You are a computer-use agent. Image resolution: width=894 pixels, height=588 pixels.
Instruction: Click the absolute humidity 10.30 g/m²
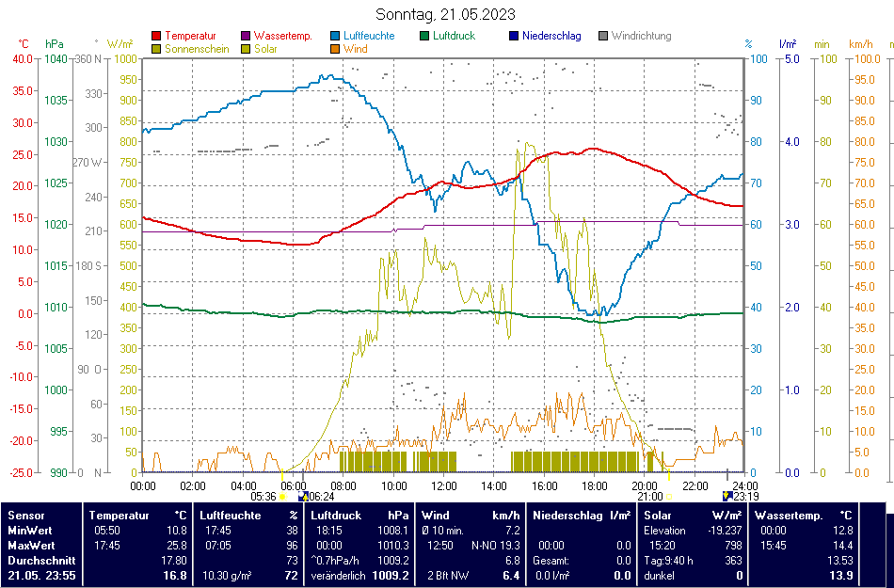click(x=227, y=576)
